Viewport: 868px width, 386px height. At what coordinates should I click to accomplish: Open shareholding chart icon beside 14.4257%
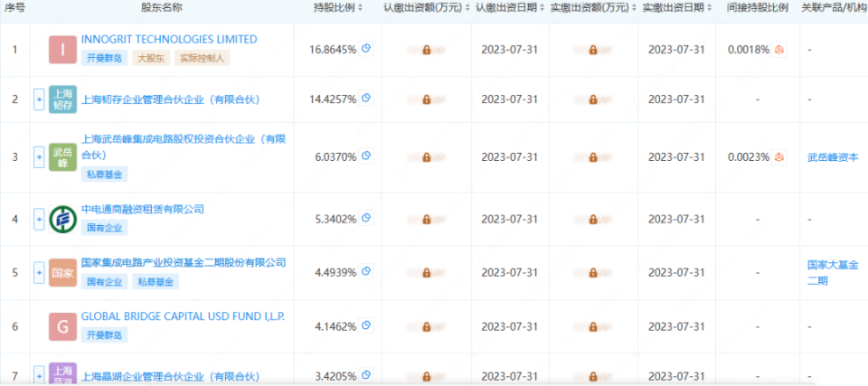pos(365,99)
